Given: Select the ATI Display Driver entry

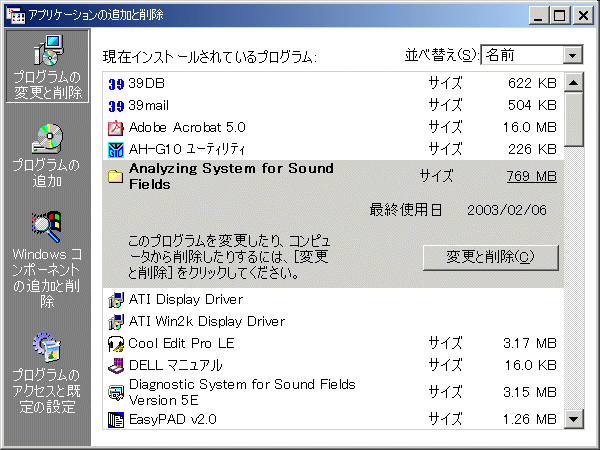Looking at the screenshot, I should pyautogui.click(x=333, y=300).
